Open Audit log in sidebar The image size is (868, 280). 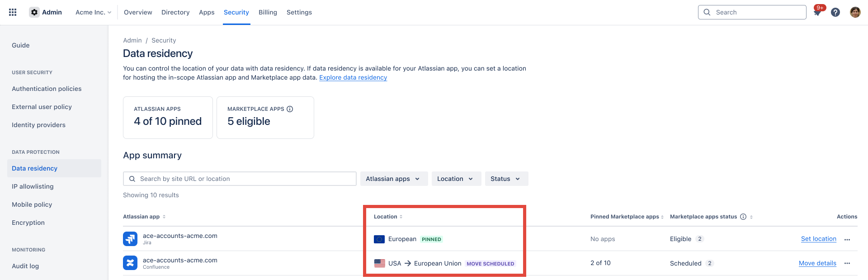(25, 266)
